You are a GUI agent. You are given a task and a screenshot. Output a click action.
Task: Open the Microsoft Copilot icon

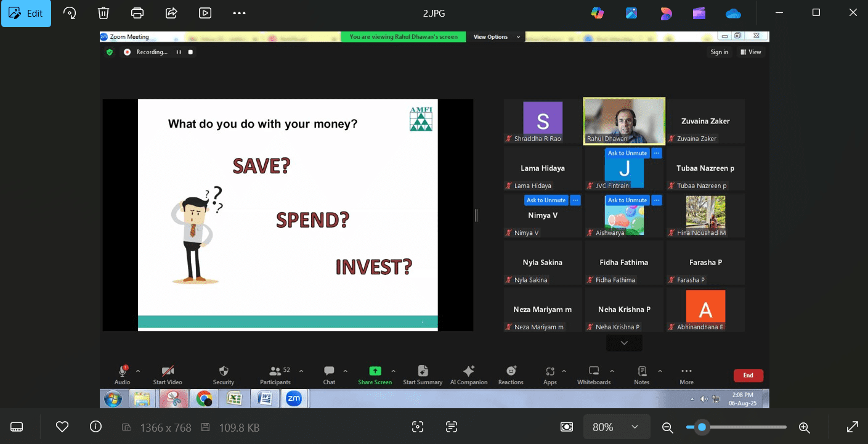click(x=597, y=13)
